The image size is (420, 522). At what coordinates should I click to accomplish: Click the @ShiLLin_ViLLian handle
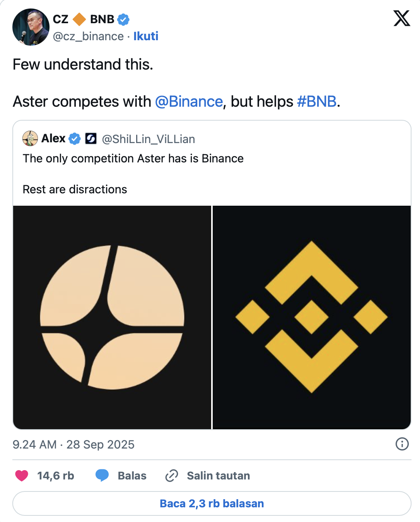tap(149, 139)
